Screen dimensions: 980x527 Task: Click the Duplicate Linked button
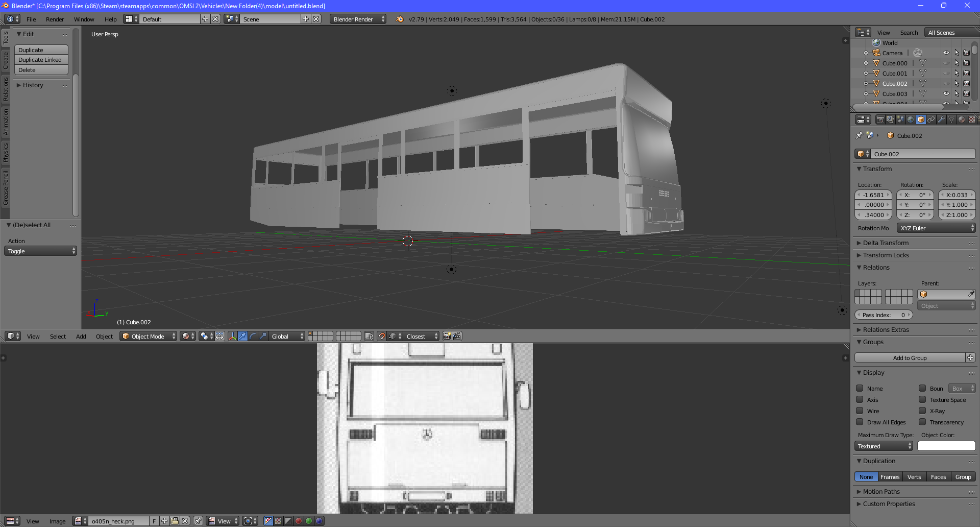41,60
